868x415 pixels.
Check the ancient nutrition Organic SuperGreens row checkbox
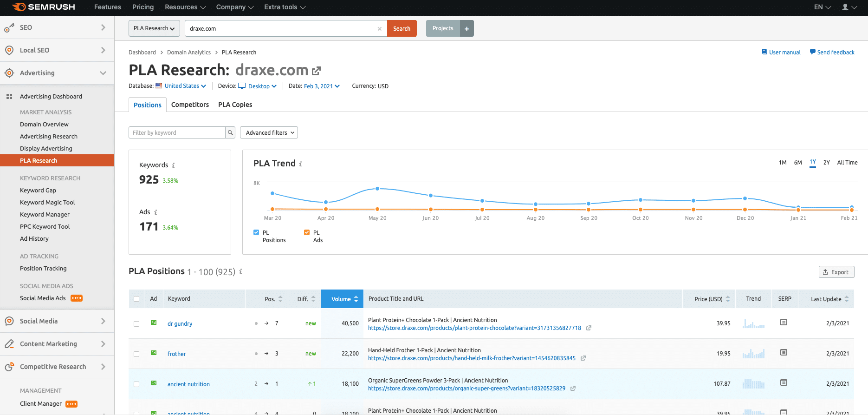[x=136, y=384]
